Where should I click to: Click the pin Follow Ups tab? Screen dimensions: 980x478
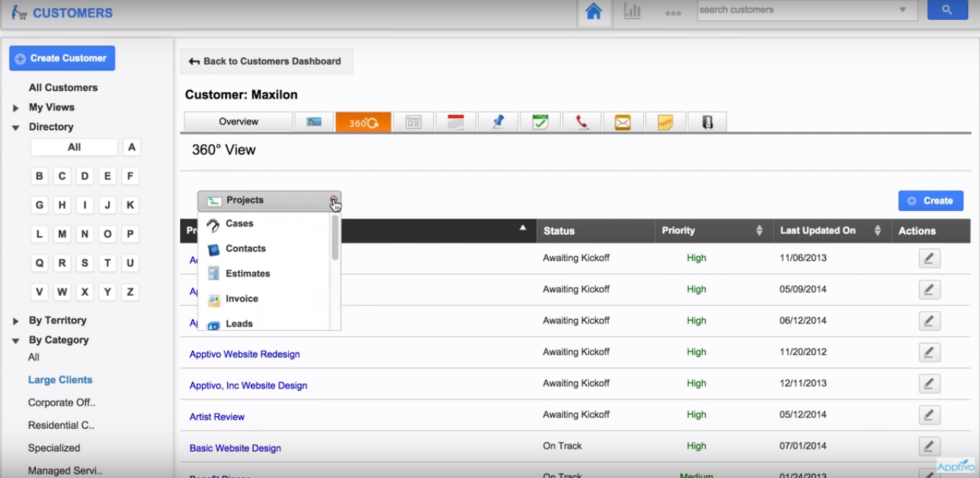pos(497,121)
